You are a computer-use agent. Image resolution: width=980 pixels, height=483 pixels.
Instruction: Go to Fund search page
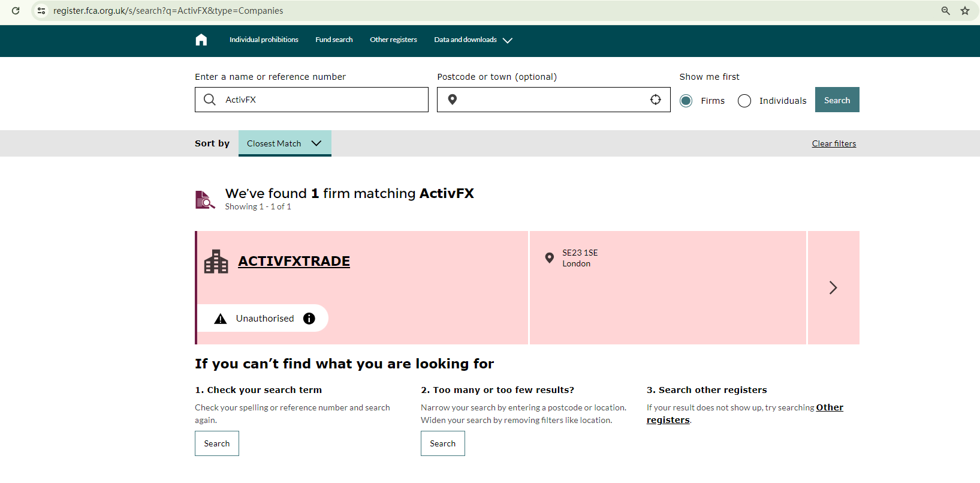tap(334, 40)
